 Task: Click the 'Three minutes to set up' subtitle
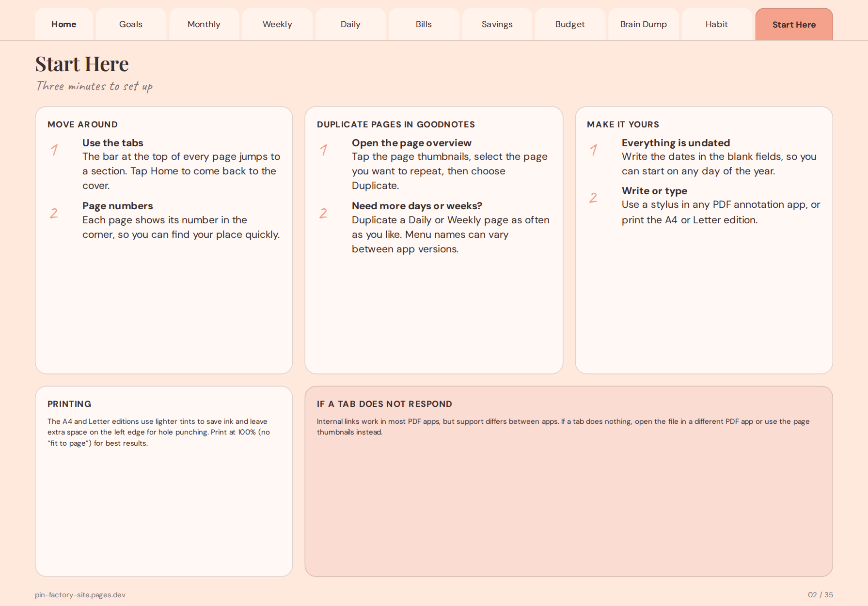95,86
